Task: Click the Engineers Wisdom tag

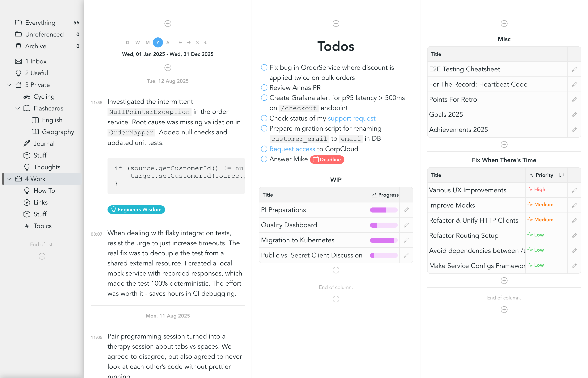Action: point(136,210)
